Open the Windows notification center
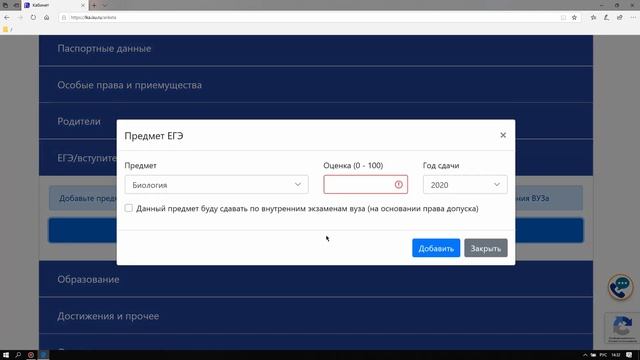Screen dimensions: 640x360 tap(629, 355)
